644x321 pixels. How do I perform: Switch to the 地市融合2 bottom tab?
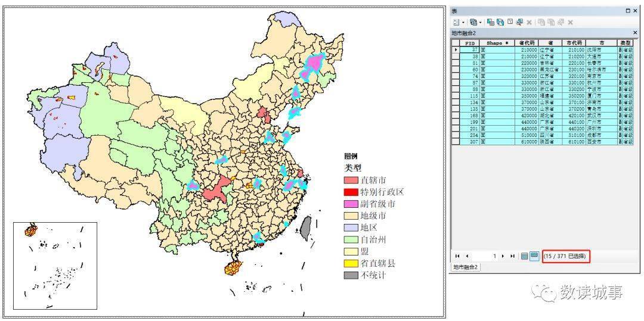tap(466, 267)
